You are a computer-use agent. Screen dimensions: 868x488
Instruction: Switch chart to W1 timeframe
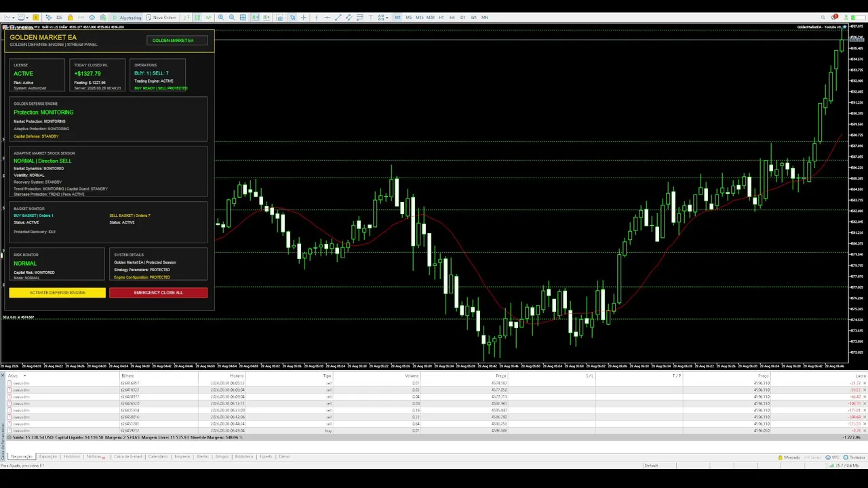474,17
